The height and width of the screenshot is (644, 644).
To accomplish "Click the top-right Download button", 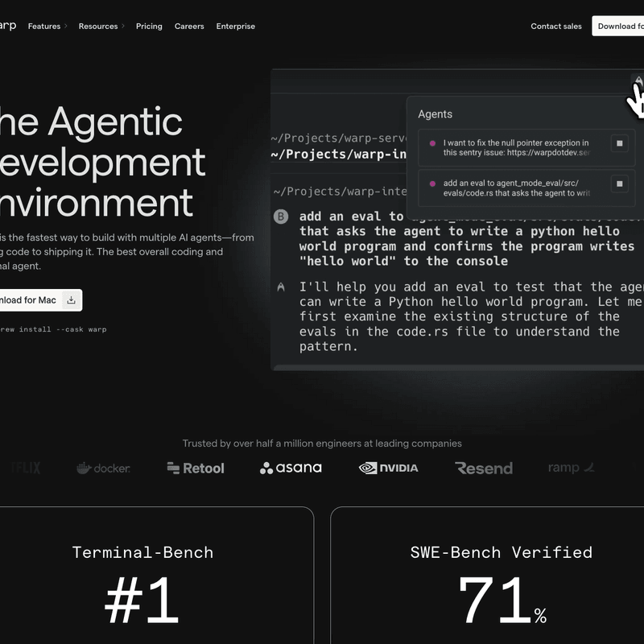I will tap(618, 26).
